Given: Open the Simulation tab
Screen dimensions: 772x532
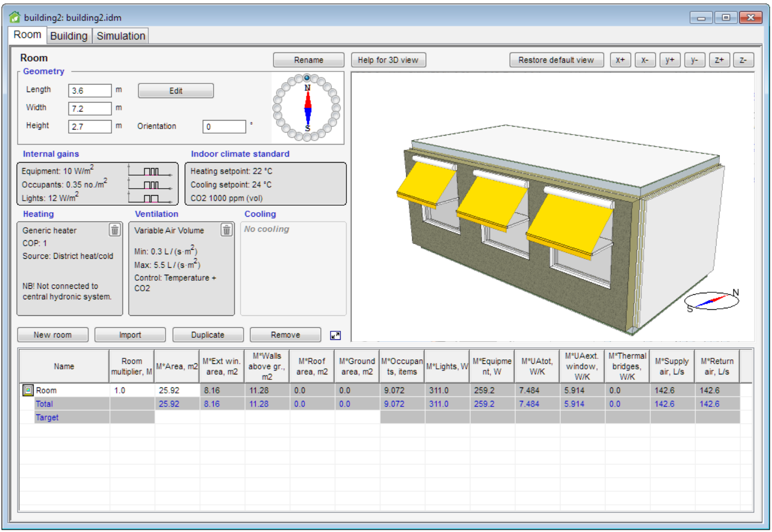Looking at the screenshot, I should coord(121,36).
